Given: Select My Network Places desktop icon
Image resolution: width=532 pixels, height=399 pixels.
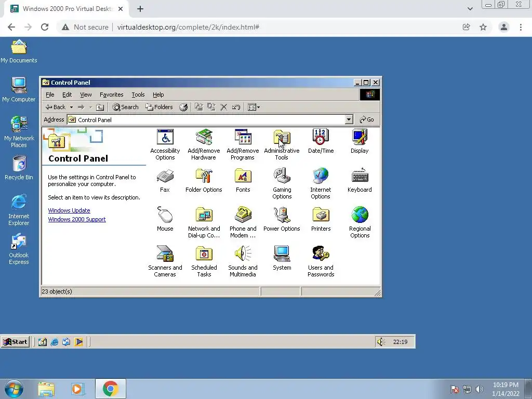Looking at the screenshot, I should [19, 132].
